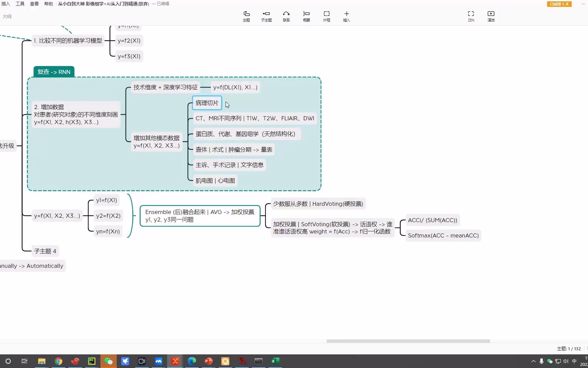Select the y=f2(X1) topic
This screenshot has height=368, width=588.
coord(129,41)
